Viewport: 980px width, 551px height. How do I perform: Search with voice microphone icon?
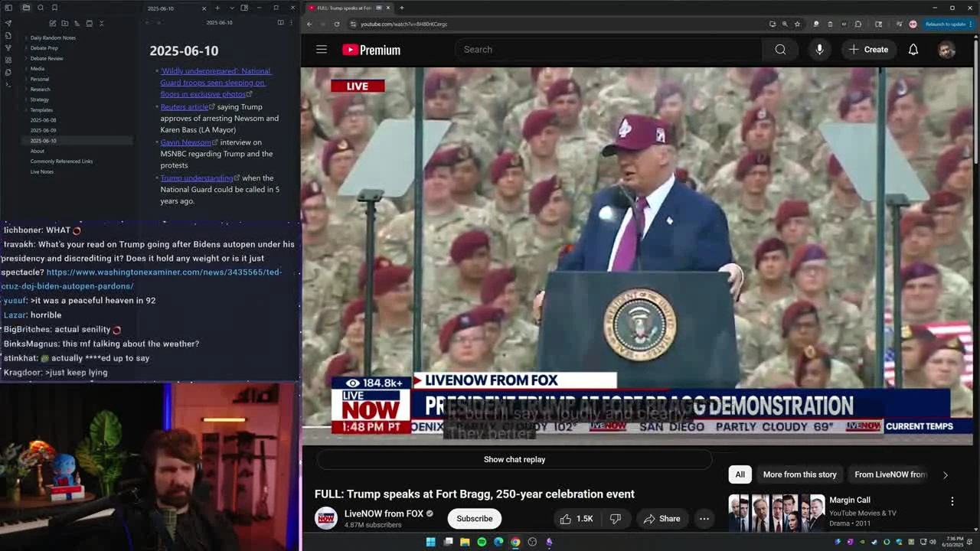click(819, 50)
